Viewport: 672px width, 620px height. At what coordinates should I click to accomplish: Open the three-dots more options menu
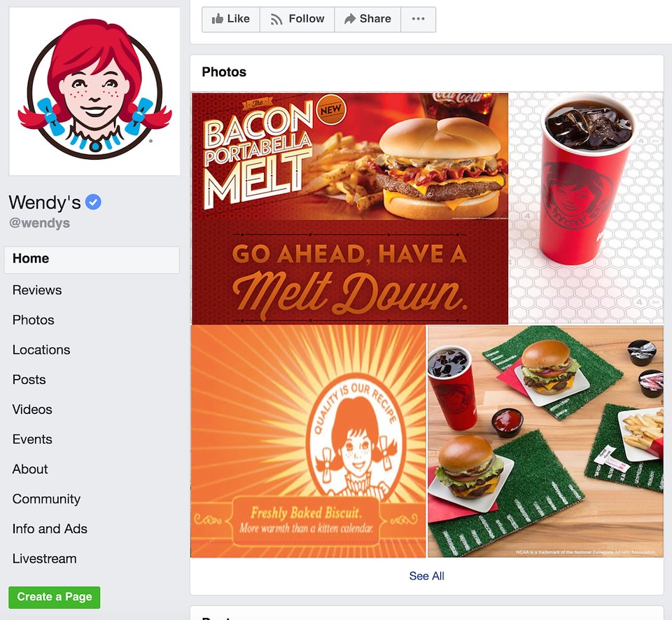pos(419,19)
